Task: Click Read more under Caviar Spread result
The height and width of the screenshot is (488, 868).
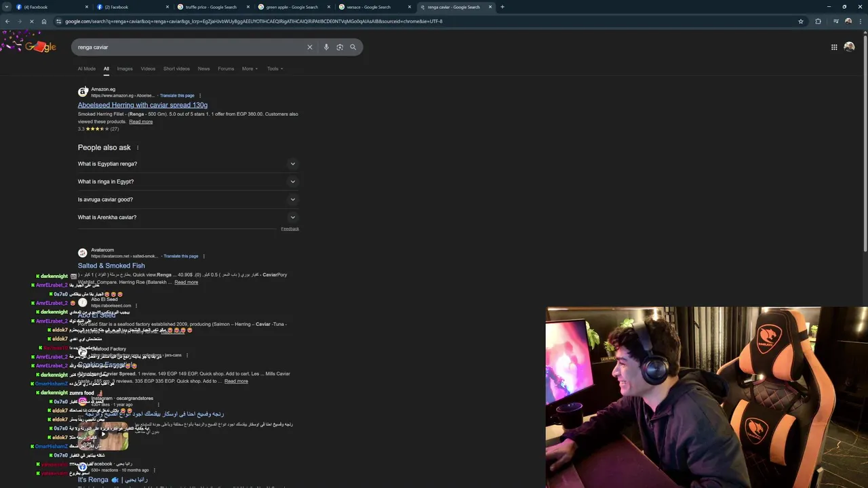Action: coord(236,381)
